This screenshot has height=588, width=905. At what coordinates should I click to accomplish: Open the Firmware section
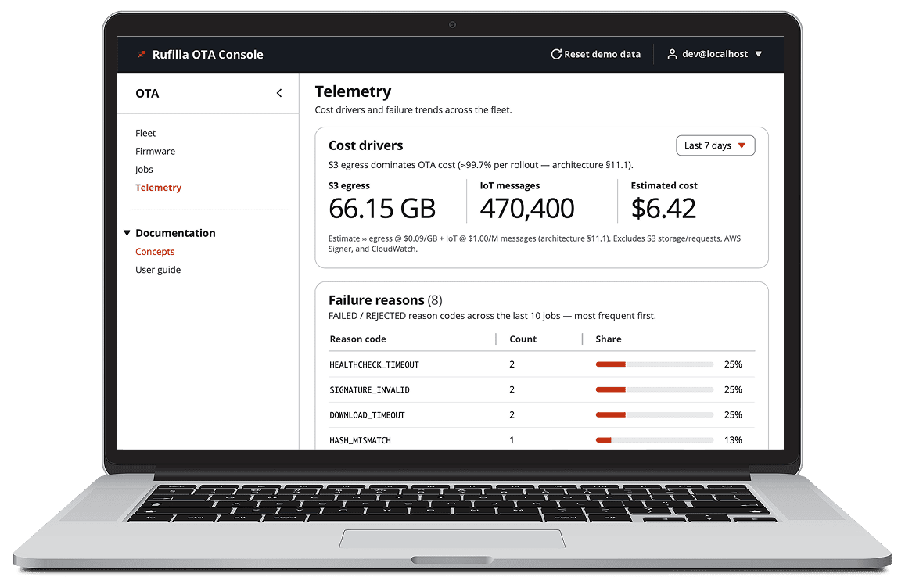[x=155, y=151]
